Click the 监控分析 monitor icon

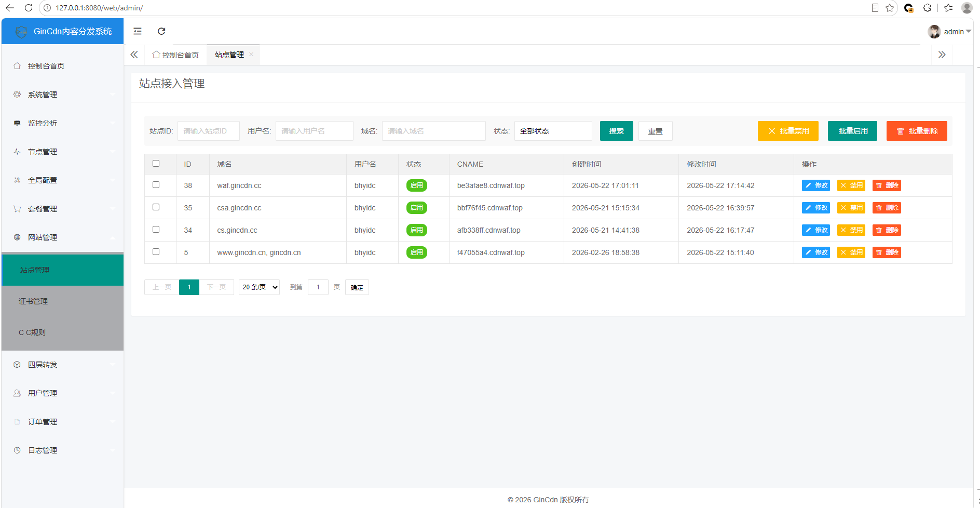click(x=17, y=123)
